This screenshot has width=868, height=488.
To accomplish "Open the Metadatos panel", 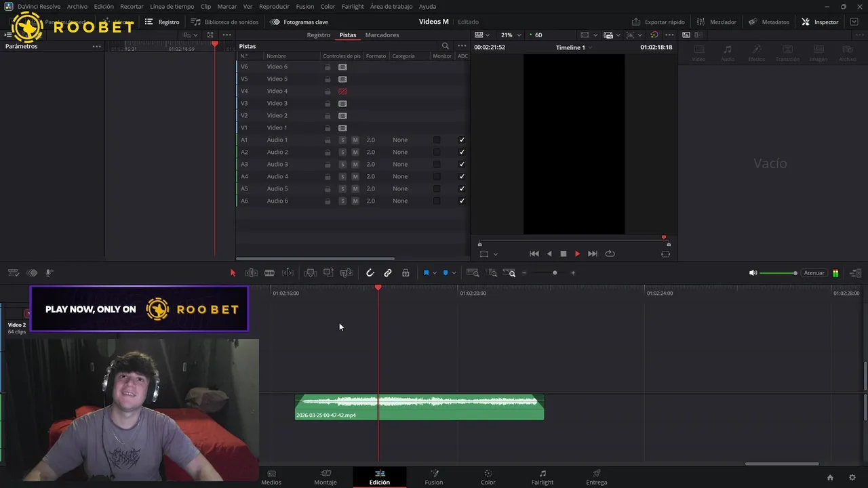I will click(x=768, y=22).
